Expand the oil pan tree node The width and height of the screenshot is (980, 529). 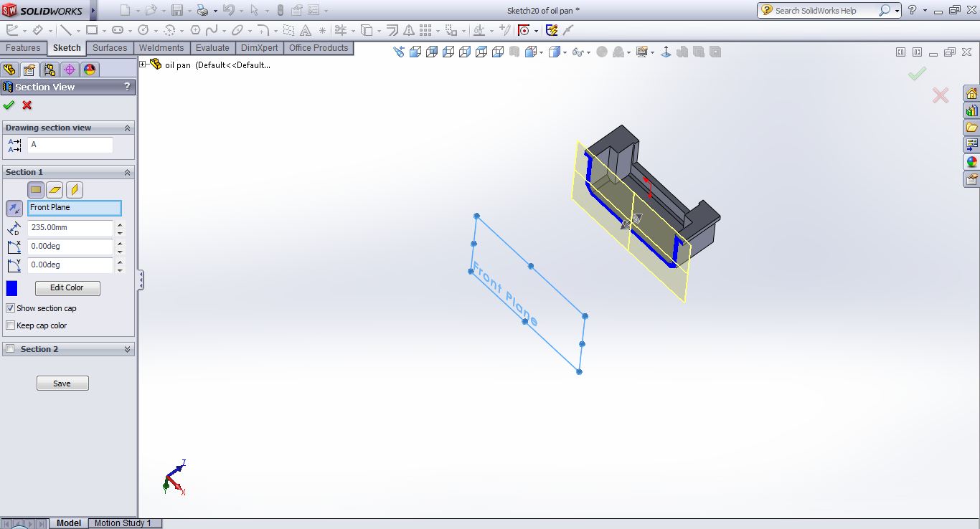coord(143,65)
